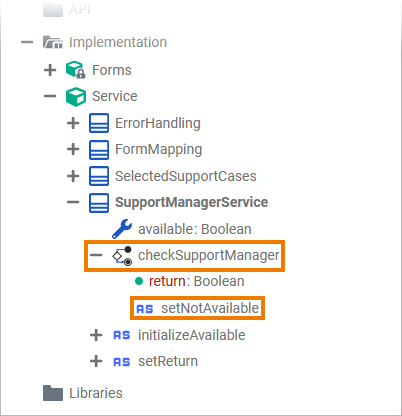Collapse the Service package node
Viewport: 402px width, 416px height.
[50, 96]
